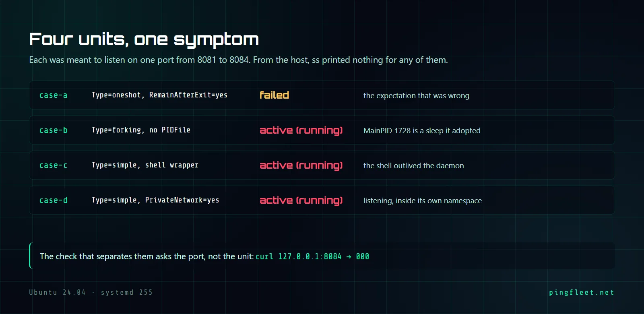Click 'Type=forking, no PIDFile' text
Viewport: 644px width, 314px height.
[141, 130]
